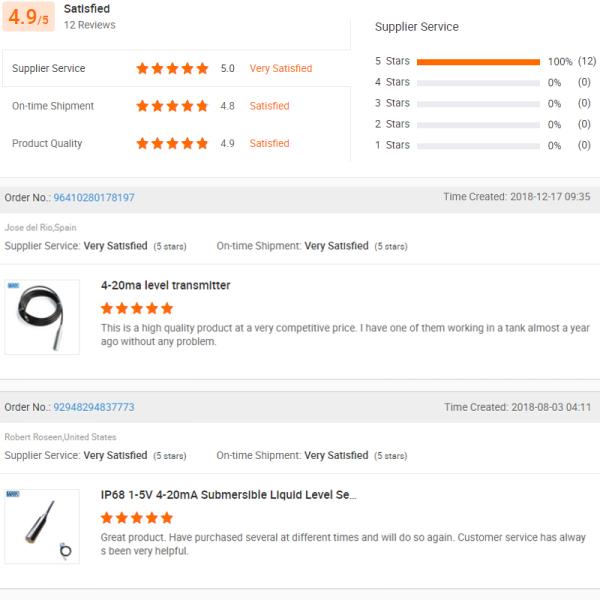This screenshot has width=600, height=600.
Task: Click stars under 4-20ma level transmitter
Action: [137, 309]
